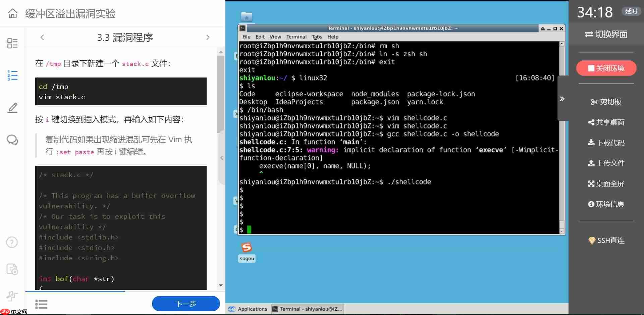Click 上传文件 upload file
This screenshot has height=315, width=644.
click(606, 163)
